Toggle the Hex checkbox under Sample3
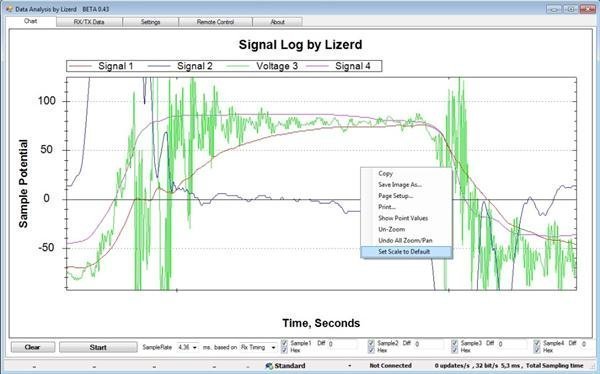 [455, 350]
